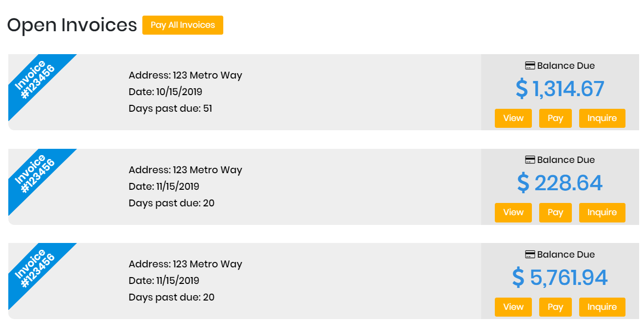View the invoice with $228.64 balance
644x322 pixels.
pos(513,212)
